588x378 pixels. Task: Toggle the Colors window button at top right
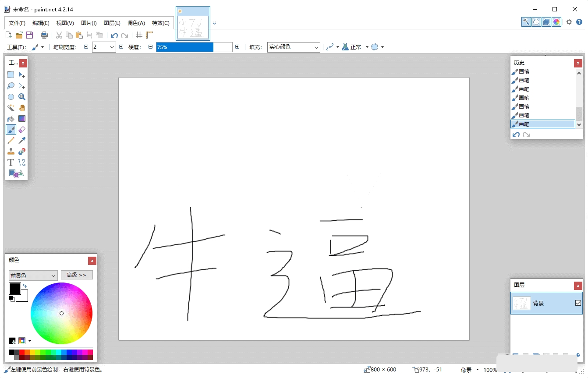(x=556, y=22)
